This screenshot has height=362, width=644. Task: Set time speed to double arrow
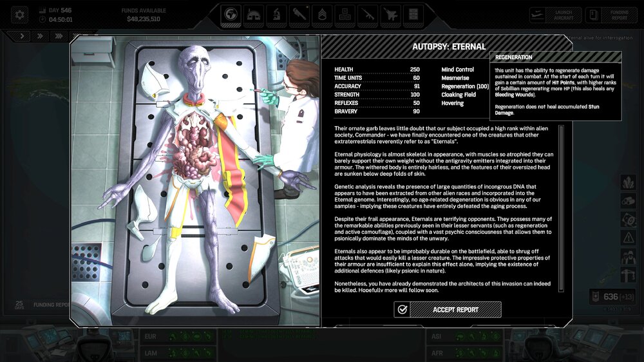(40, 36)
